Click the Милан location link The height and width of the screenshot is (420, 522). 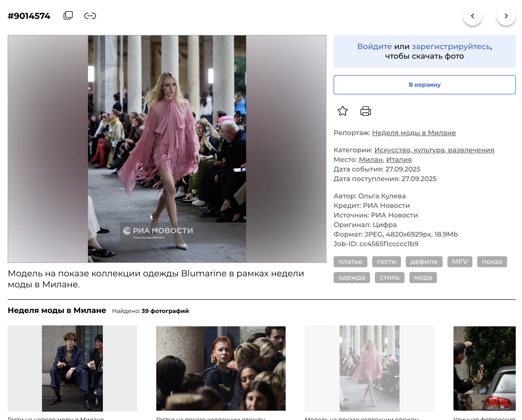pyautogui.click(x=371, y=160)
